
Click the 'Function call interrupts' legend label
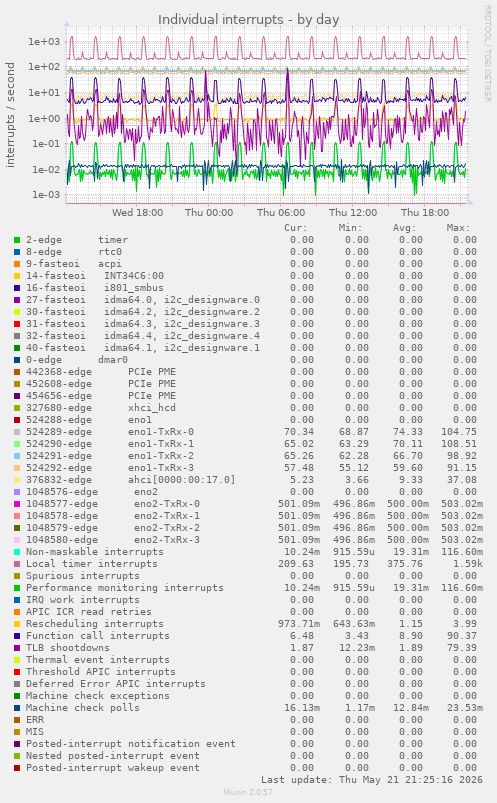click(x=98, y=636)
